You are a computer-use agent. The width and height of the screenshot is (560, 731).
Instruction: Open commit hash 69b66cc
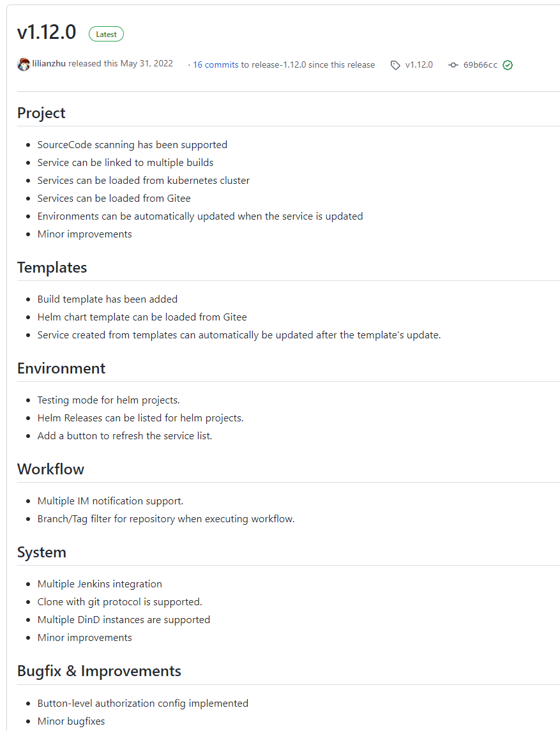pos(480,65)
